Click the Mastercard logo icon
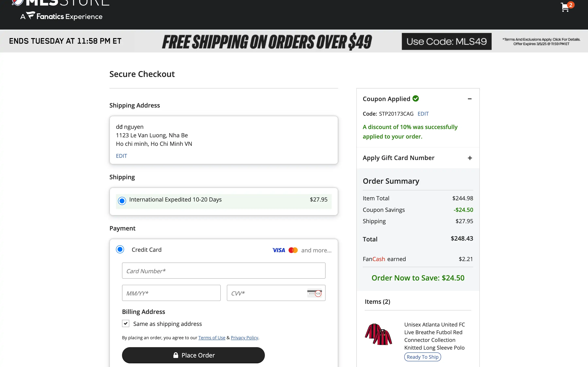 pyautogui.click(x=293, y=250)
